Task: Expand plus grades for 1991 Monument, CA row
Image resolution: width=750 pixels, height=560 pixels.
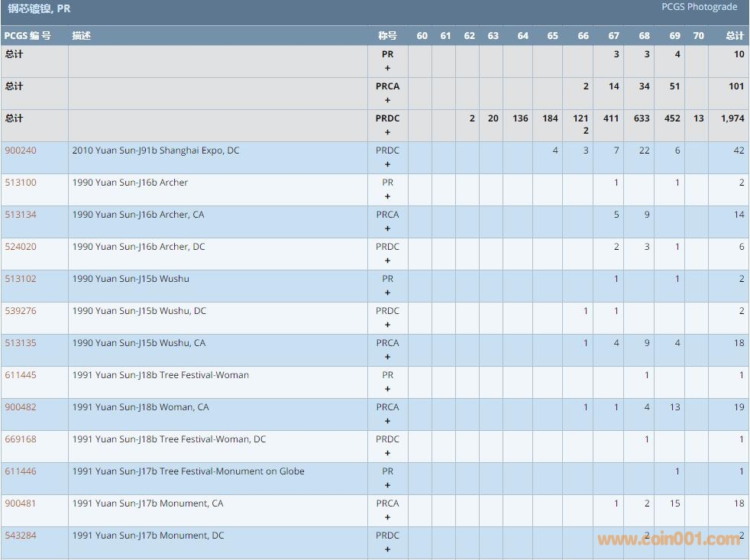Action: 387,517
